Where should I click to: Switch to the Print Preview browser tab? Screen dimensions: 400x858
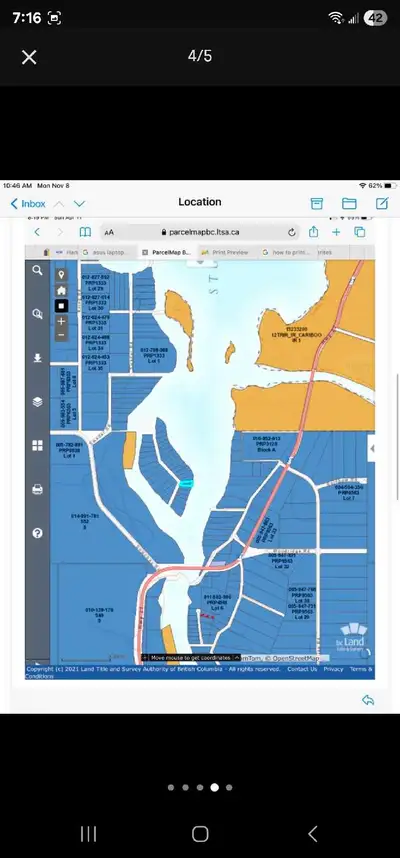coord(224,252)
